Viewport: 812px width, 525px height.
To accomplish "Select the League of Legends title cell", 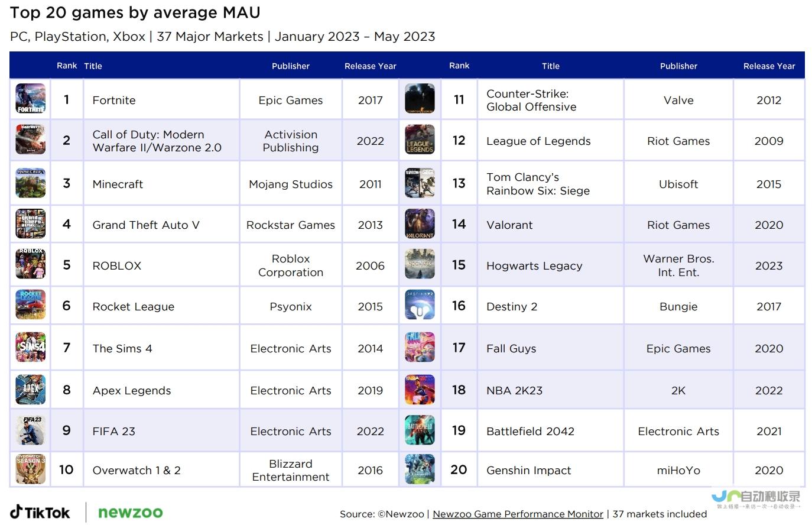I will pyautogui.click(x=550, y=141).
